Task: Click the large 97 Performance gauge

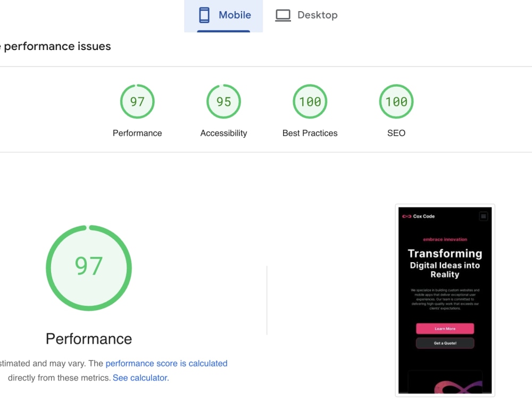Action: 88,268
